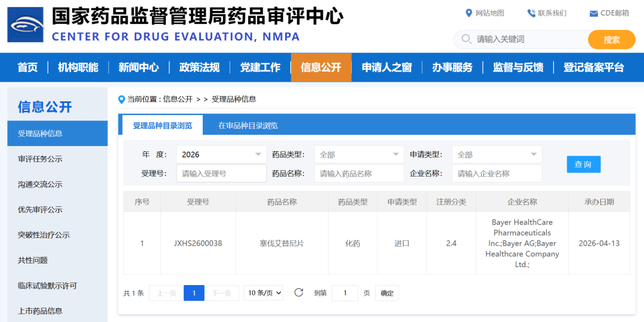
Task: Click the CDE logo icon
Action: point(25,24)
